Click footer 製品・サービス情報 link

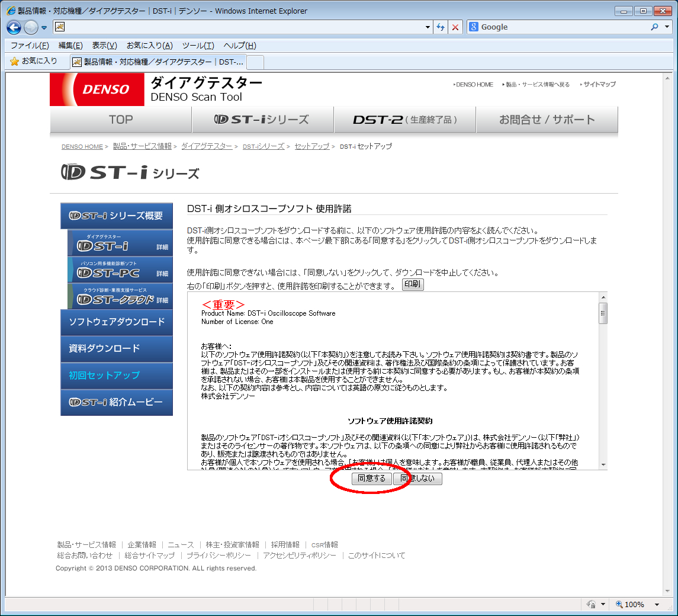(86, 544)
